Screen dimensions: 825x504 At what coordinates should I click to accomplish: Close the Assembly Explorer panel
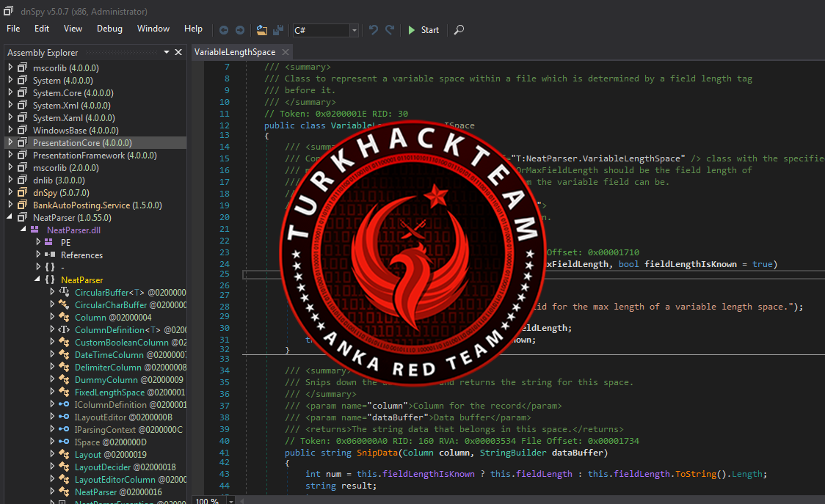[178, 52]
